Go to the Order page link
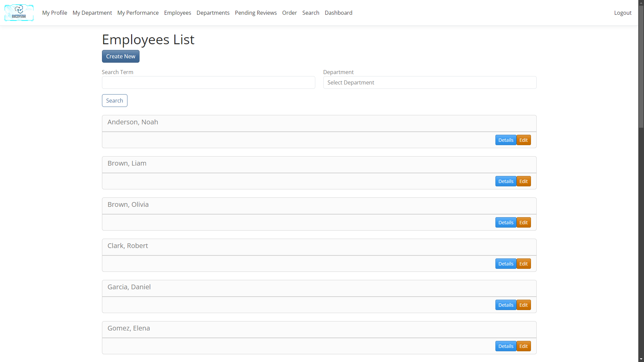Screen dimensions: 644x362 point(289,13)
